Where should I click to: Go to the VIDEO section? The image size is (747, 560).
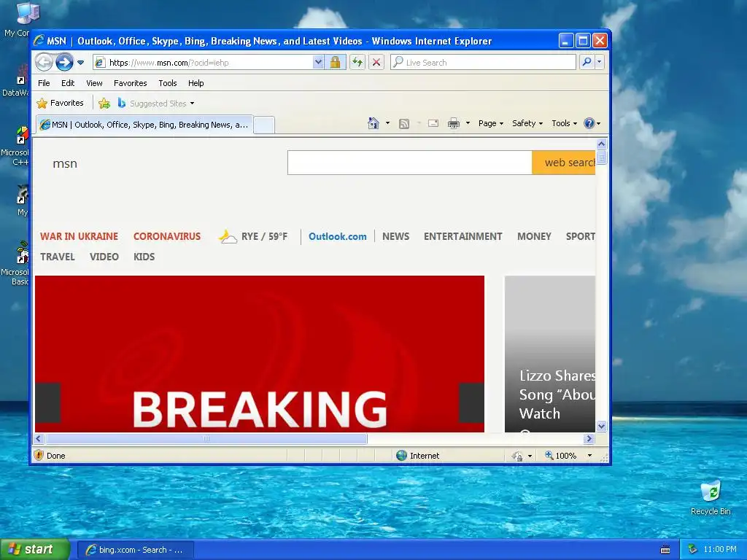point(104,257)
